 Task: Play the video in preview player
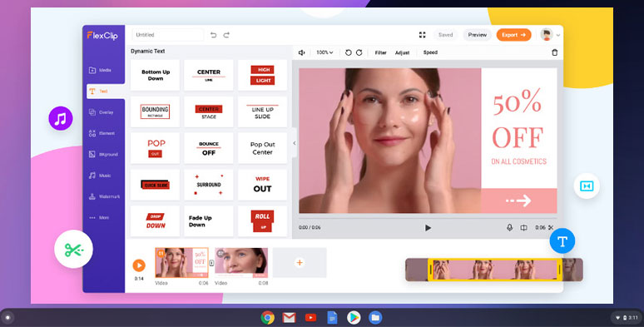pos(428,228)
